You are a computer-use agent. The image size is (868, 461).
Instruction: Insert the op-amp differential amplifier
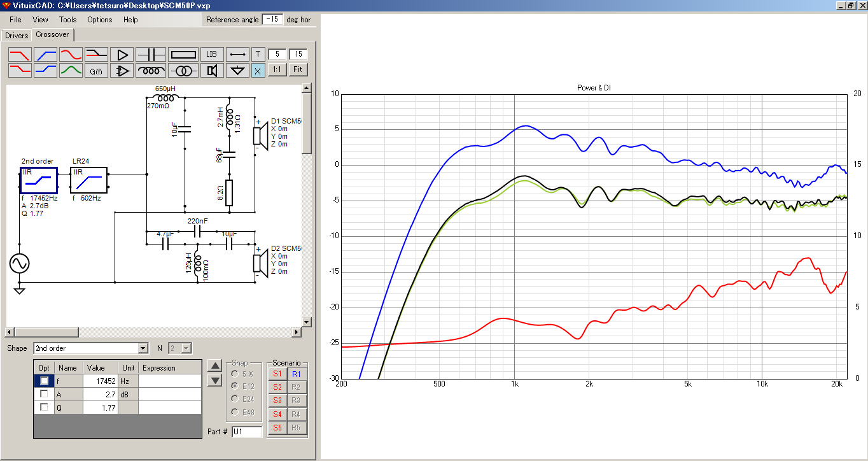coord(122,70)
